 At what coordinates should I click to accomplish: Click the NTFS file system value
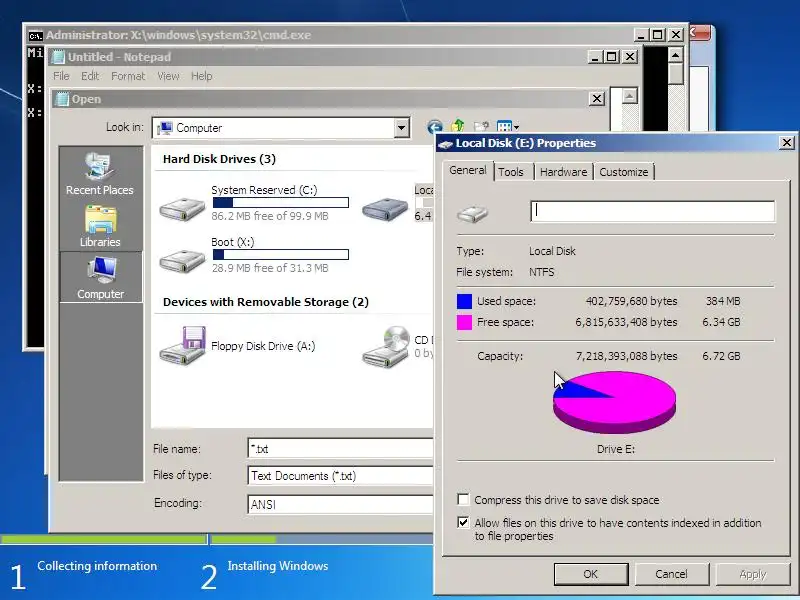tap(541, 272)
